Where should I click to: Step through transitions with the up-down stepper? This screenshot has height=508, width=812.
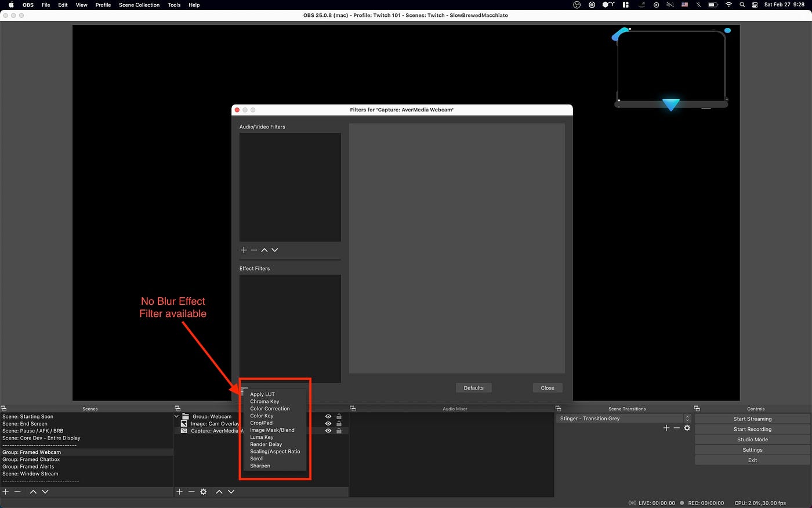(687, 418)
